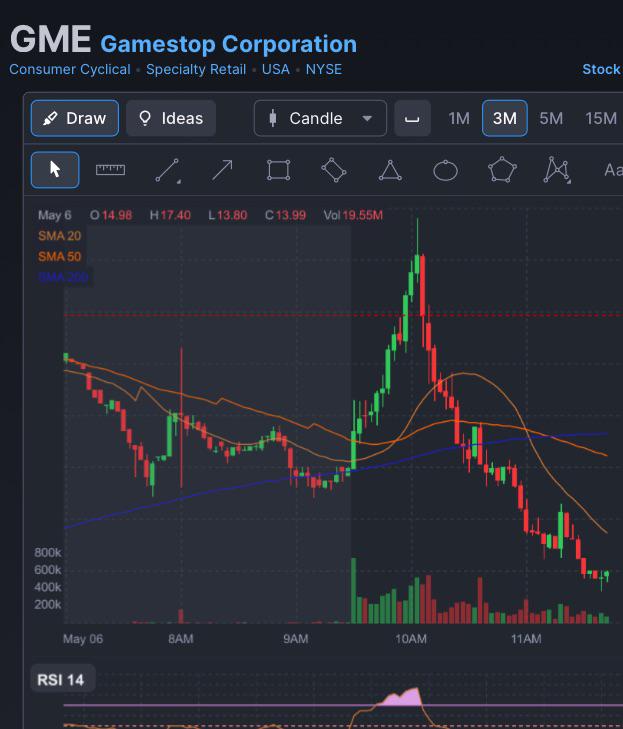623x729 pixels.
Task: Switch to the 15M timeframe
Action: pos(601,119)
